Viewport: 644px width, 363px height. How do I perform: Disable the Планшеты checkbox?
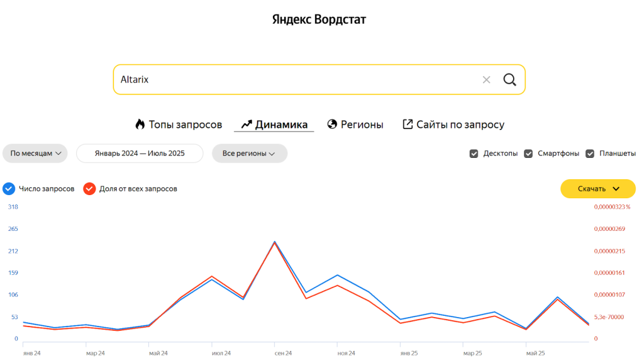pyautogui.click(x=590, y=154)
